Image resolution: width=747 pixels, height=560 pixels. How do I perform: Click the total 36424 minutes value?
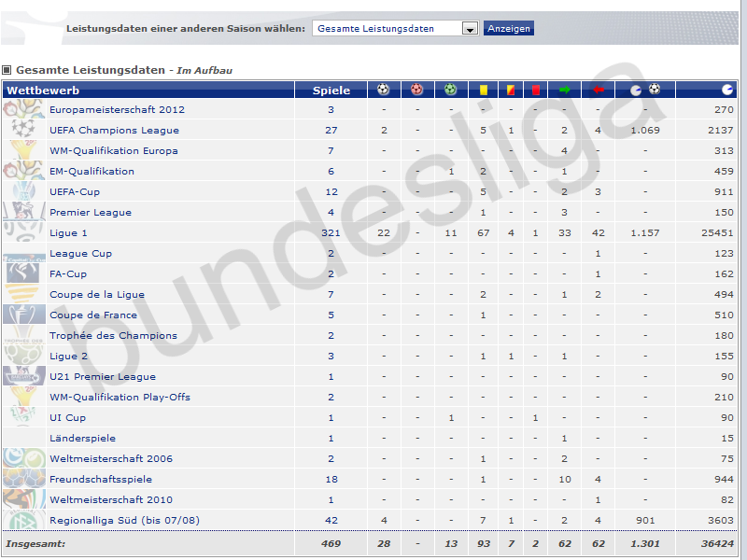[x=717, y=543]
